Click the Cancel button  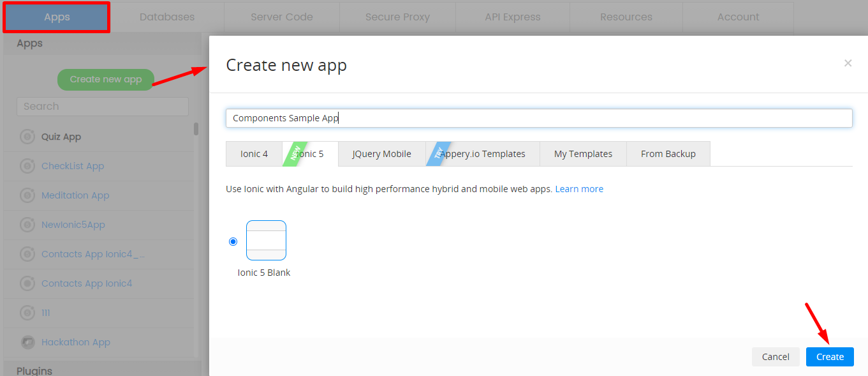pos(776,357)
